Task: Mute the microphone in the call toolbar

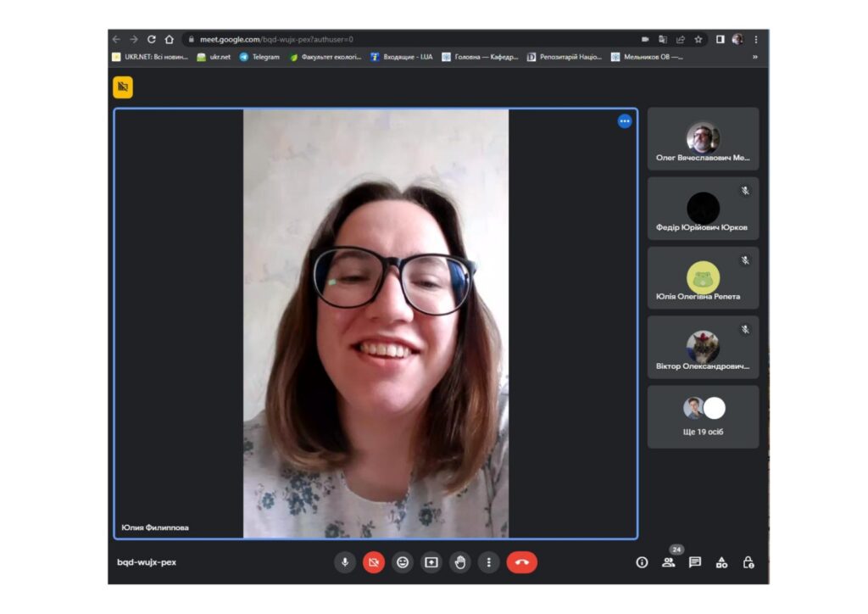Action: point(345,561)
